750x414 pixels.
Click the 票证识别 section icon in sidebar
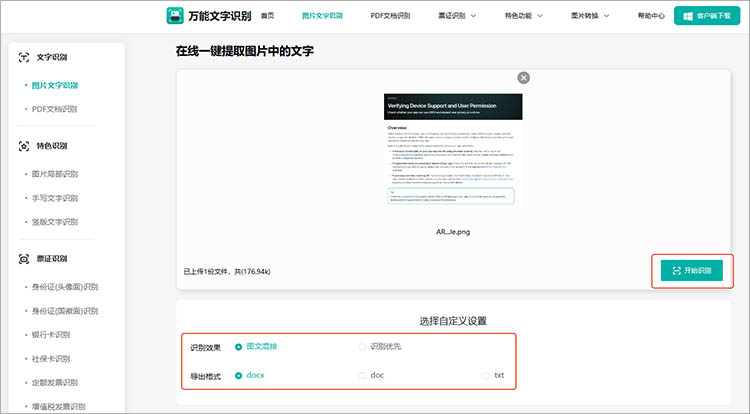coord(24,259)
